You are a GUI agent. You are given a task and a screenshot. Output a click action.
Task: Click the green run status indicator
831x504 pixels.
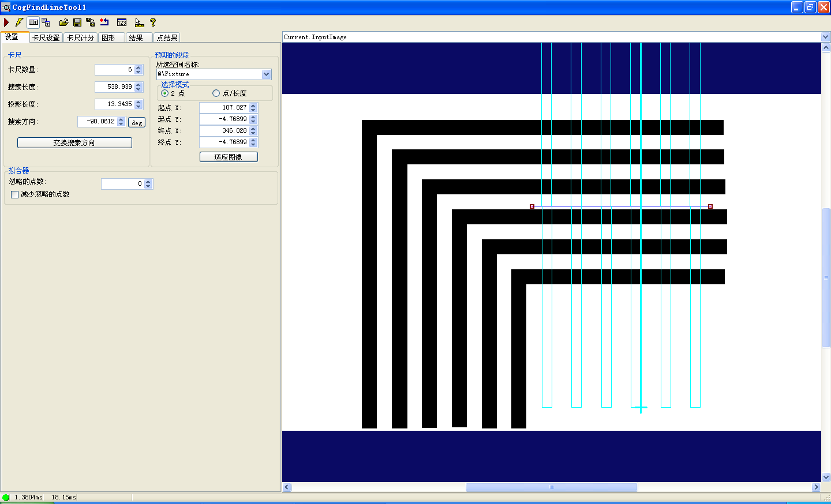click(x=6, y=497)
